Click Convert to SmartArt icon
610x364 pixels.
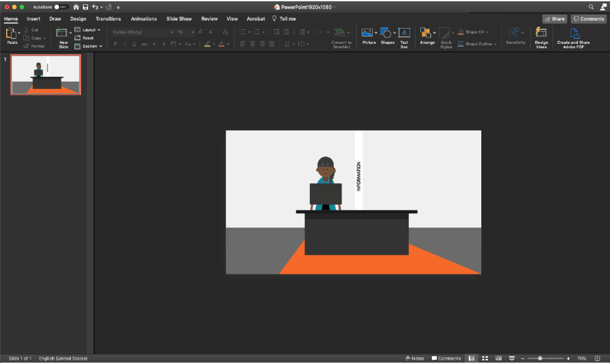339,33
